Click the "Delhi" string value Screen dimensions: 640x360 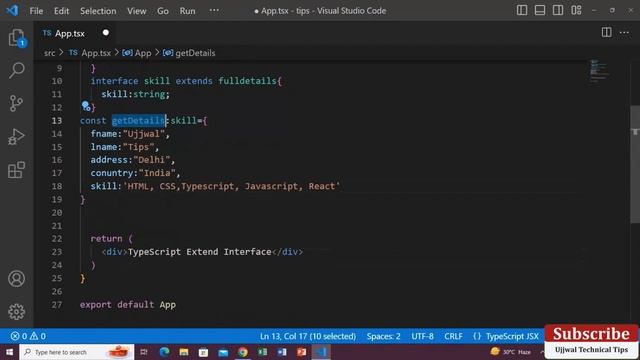[151, 160]
